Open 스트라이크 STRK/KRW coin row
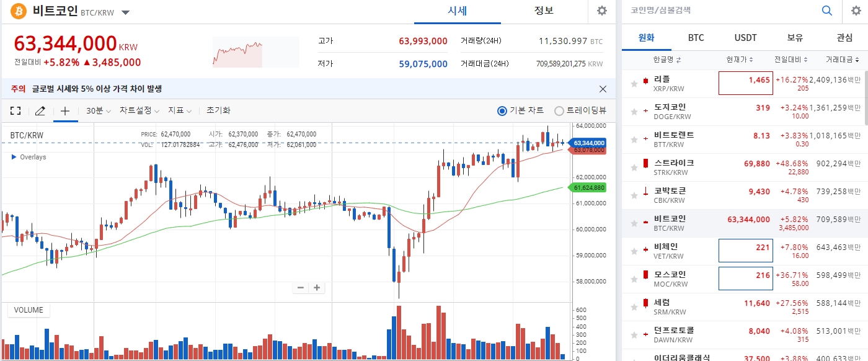This screenshot has width=868, height=361. (743, 167)
